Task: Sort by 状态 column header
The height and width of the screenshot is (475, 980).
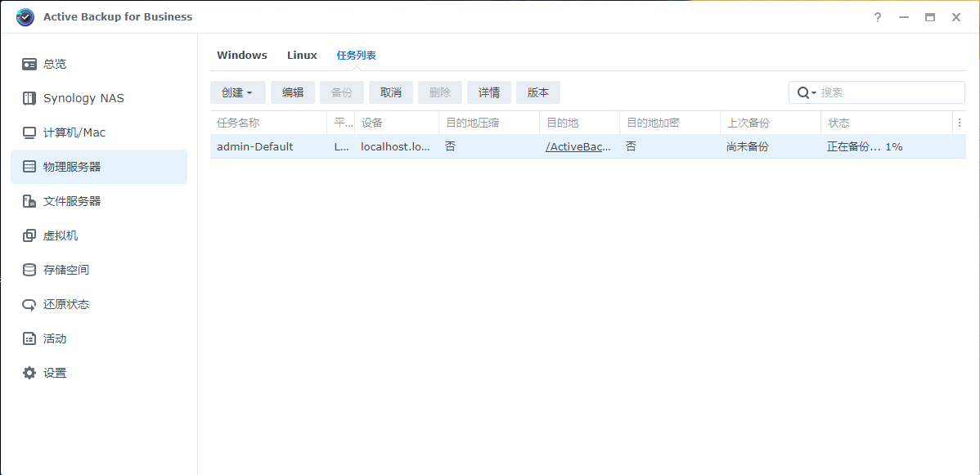Action: 886,123
